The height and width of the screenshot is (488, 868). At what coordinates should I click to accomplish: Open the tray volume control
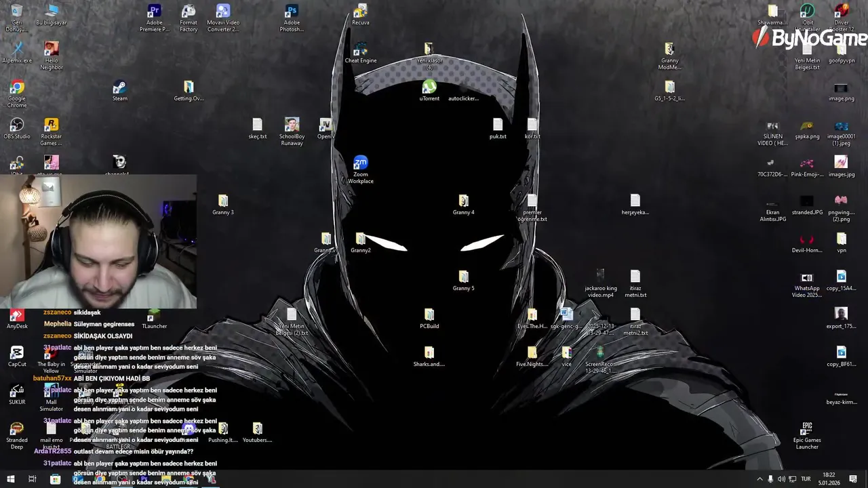click(x=781, y=479)
